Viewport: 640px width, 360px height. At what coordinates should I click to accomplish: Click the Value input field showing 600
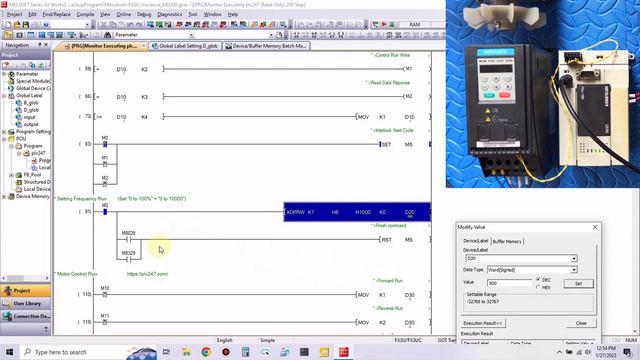(x=510, y=283)
